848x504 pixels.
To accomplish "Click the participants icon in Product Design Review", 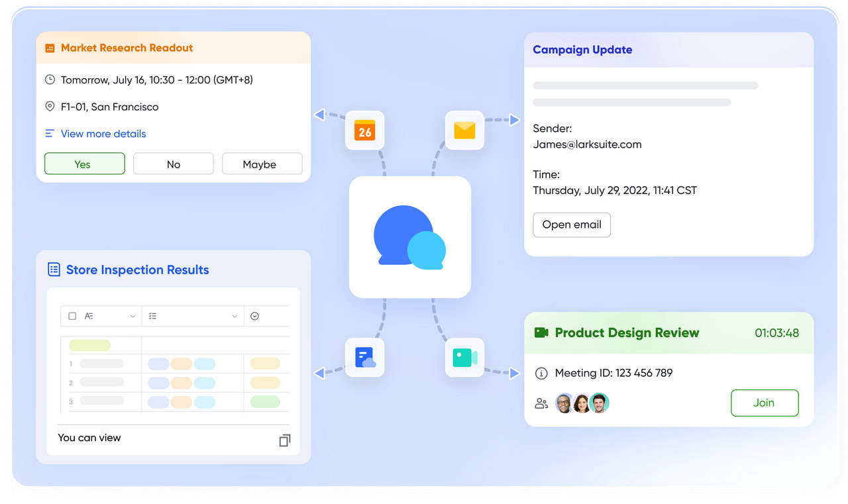I will [x=541, y=403].
